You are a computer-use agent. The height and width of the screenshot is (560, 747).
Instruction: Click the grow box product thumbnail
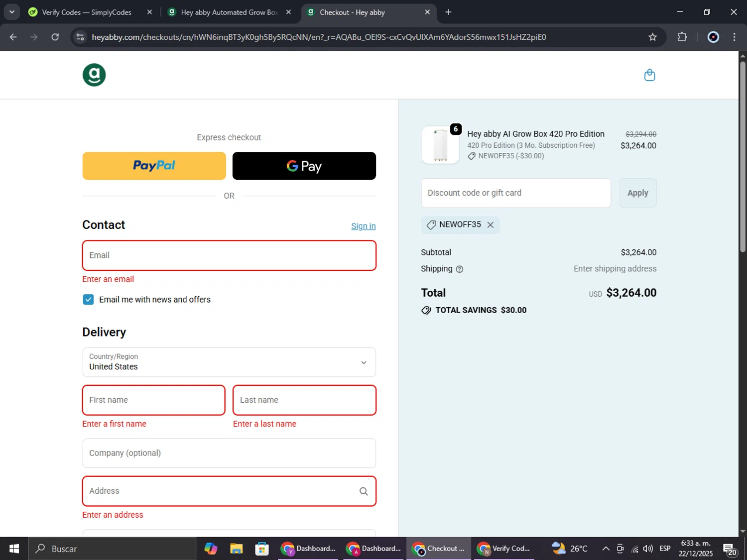click(440, 145)
